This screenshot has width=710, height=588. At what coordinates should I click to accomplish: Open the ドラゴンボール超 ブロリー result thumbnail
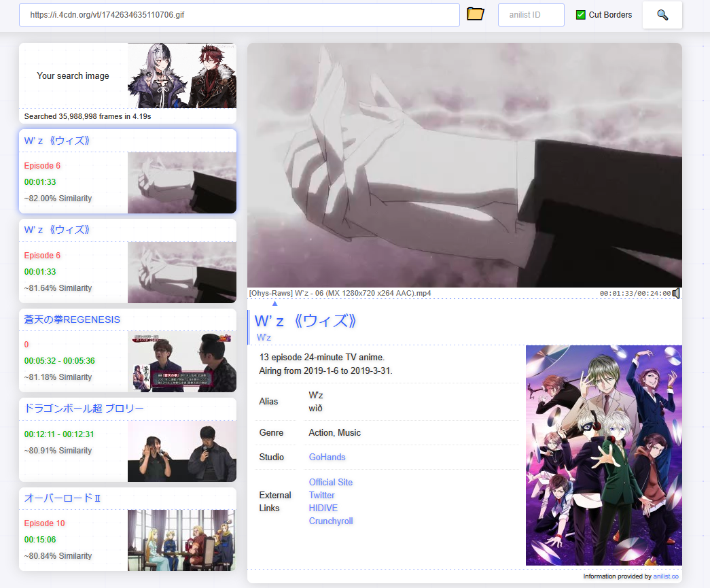(x=182, y=451)
